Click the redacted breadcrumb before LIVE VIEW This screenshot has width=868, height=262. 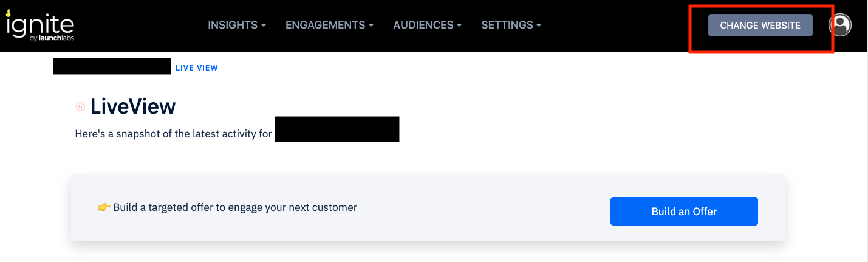tap(112, 66)
